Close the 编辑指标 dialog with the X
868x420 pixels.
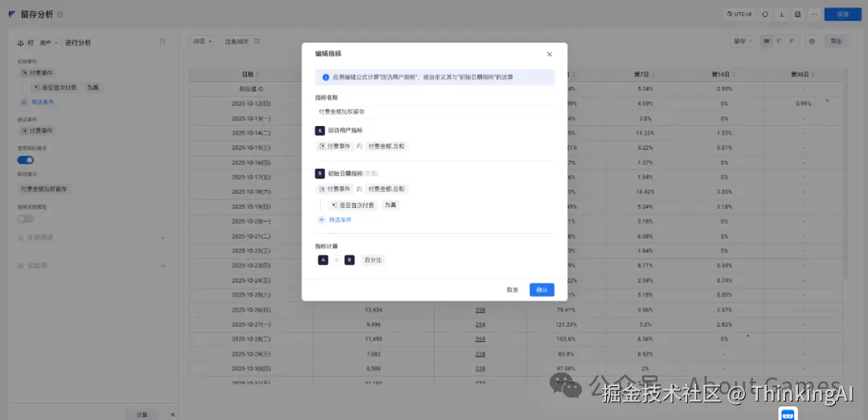pos(549,55)
